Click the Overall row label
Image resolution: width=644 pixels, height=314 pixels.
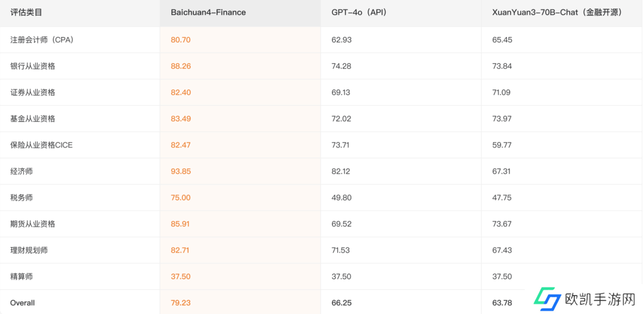(x=23, y=303)
